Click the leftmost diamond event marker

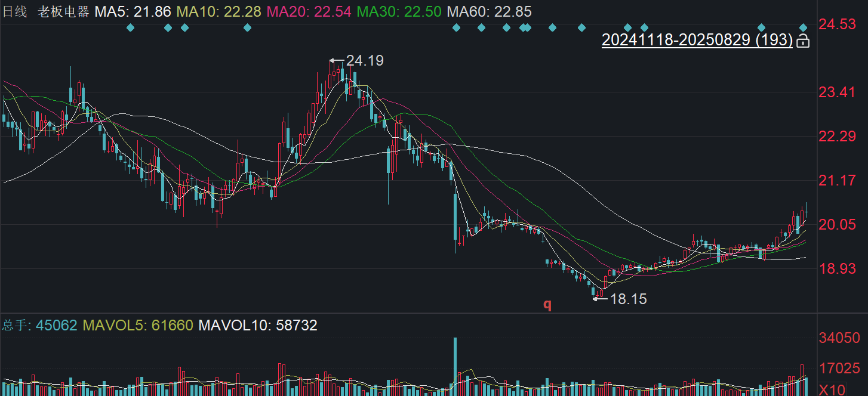pos(131,27)
